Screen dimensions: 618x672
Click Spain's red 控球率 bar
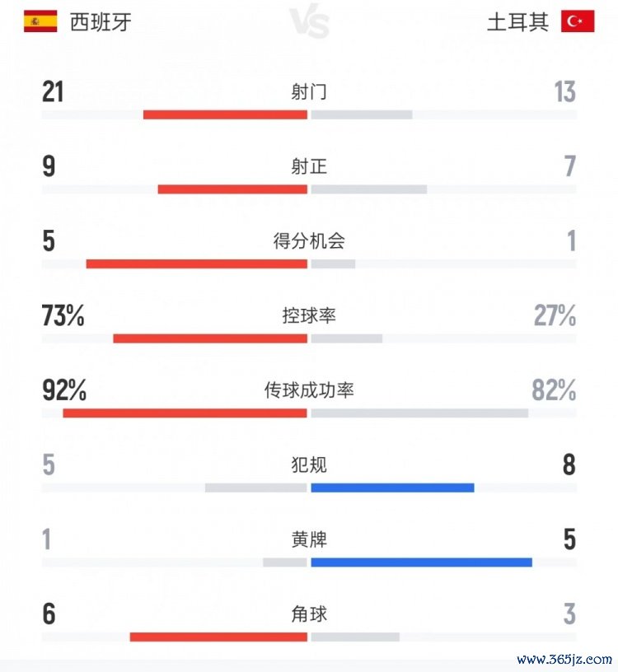(x=210, y=338)
